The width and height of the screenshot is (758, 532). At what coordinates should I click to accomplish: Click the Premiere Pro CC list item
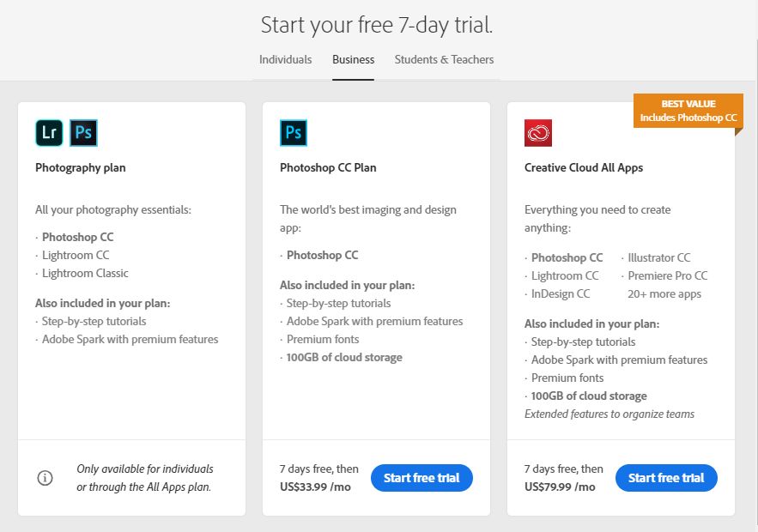click(667, 276)
